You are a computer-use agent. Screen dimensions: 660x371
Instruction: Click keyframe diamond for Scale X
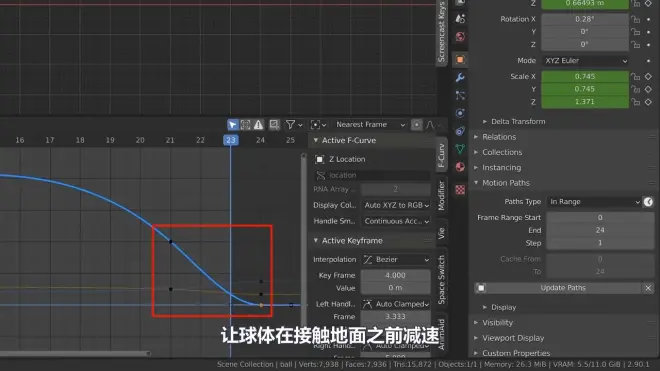(x=649, y=77)
